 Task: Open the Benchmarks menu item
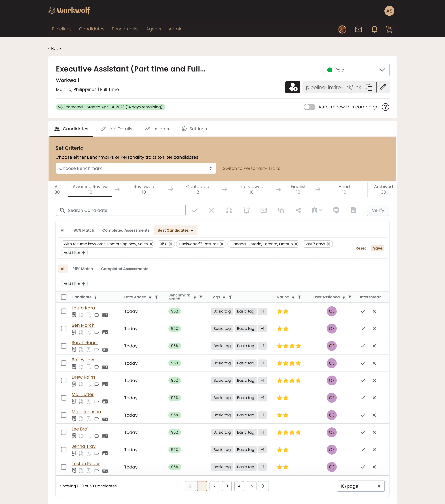pos(125,29)
